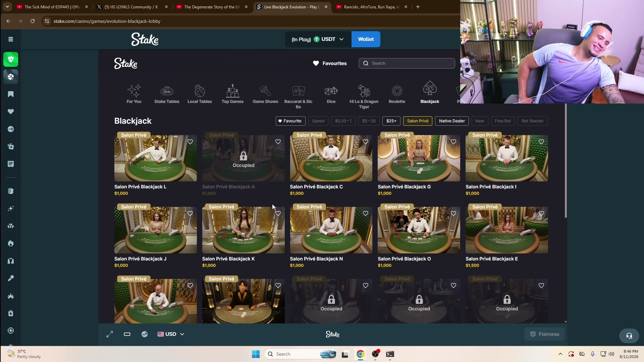Open the Stake sidebar hamburger menu
The image size is (644, 362).
coord(11,39)
